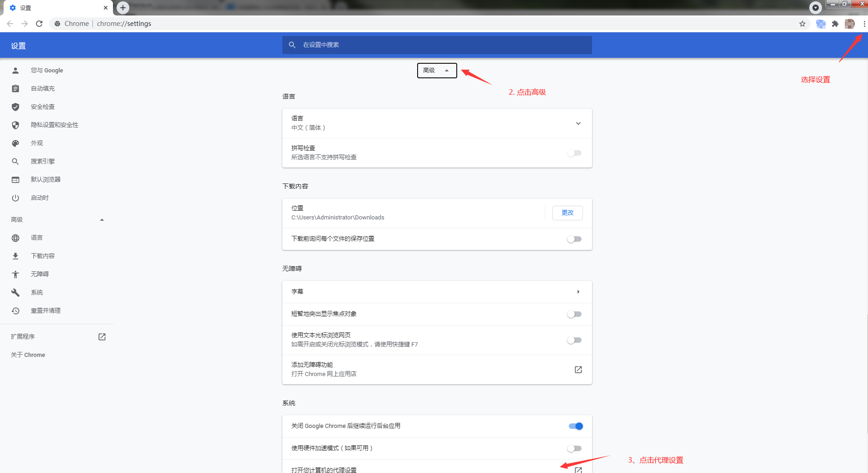
Task: Open the 搜索引擎 settings section
Action: [x=42, y=161]
